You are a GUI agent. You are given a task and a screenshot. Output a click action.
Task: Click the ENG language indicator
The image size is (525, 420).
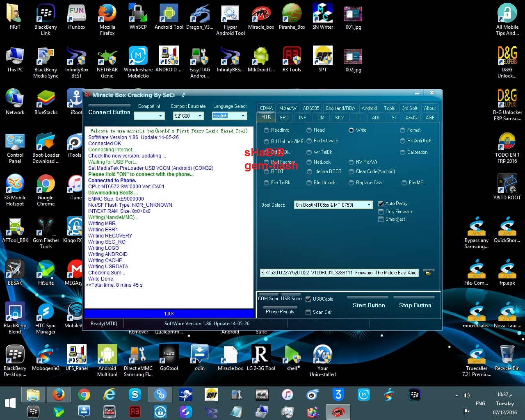480,404
